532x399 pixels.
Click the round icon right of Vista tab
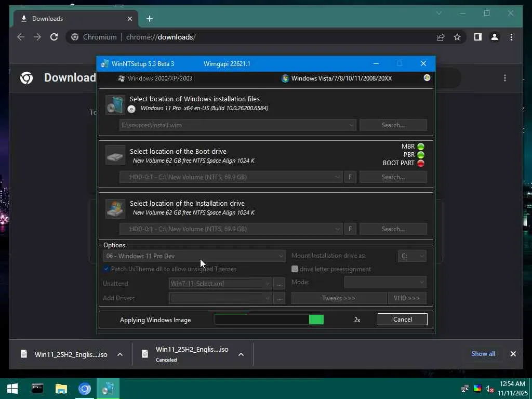pyautogui.click(x=427, y=78)
